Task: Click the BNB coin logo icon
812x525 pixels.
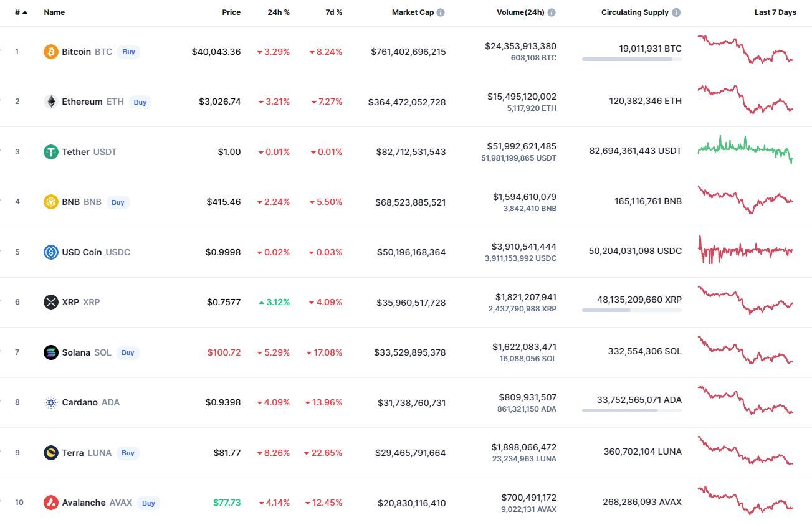Action: [50, 202]
